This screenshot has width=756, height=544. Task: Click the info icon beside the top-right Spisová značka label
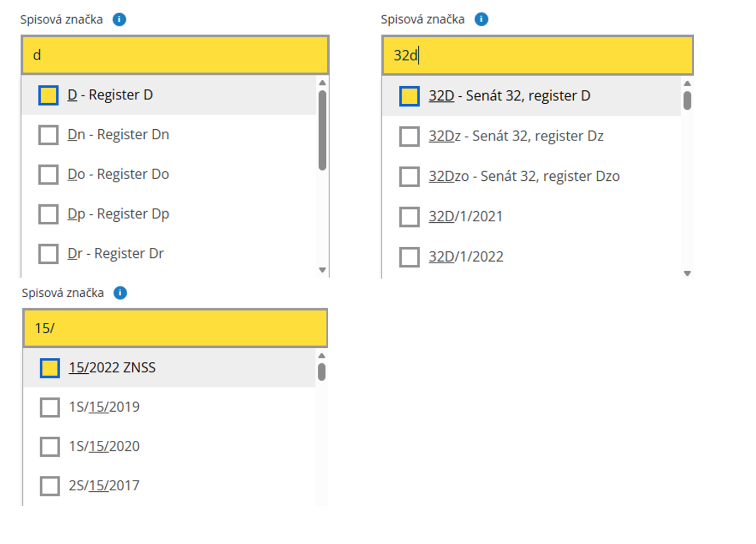481,20
